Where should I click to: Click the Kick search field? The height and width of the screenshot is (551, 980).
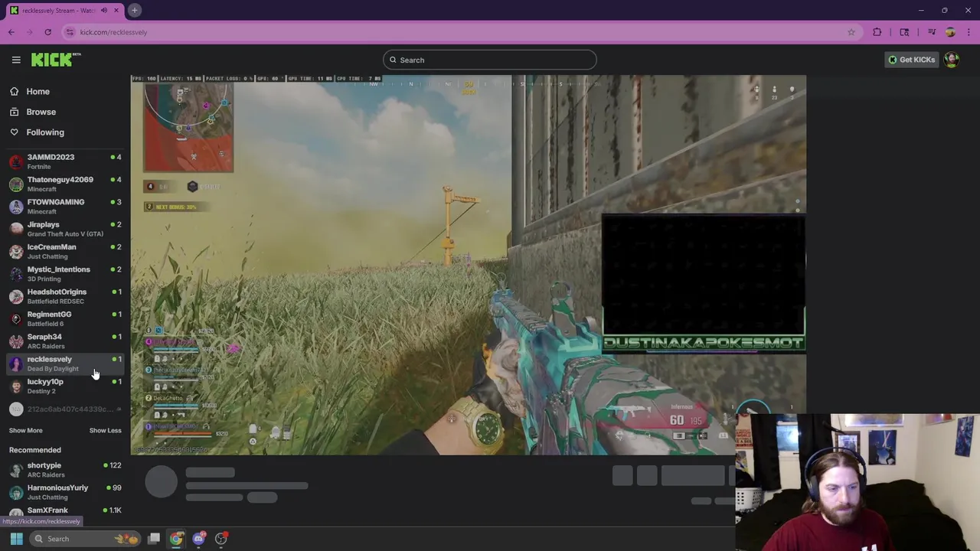click(490, 60)
